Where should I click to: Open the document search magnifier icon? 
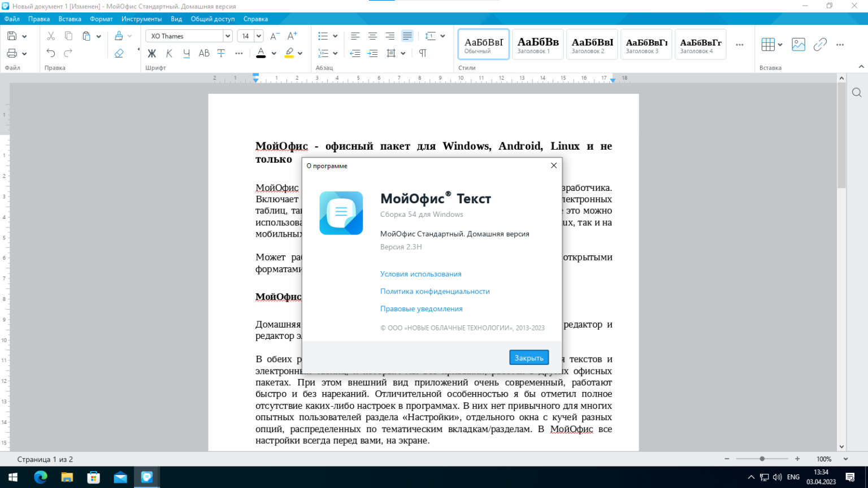tap(857, 93)
